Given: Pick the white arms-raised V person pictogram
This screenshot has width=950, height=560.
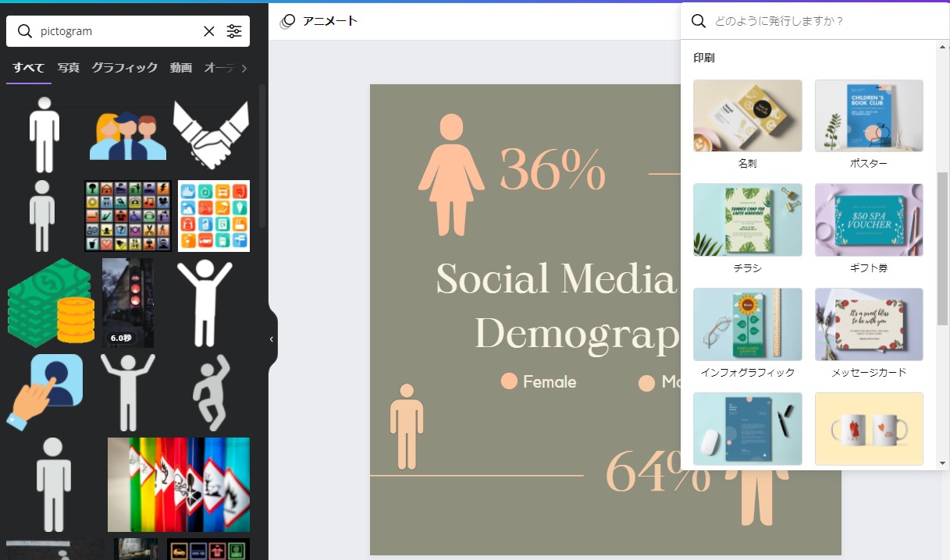Looking at the screenshot, I should (205, 303).
